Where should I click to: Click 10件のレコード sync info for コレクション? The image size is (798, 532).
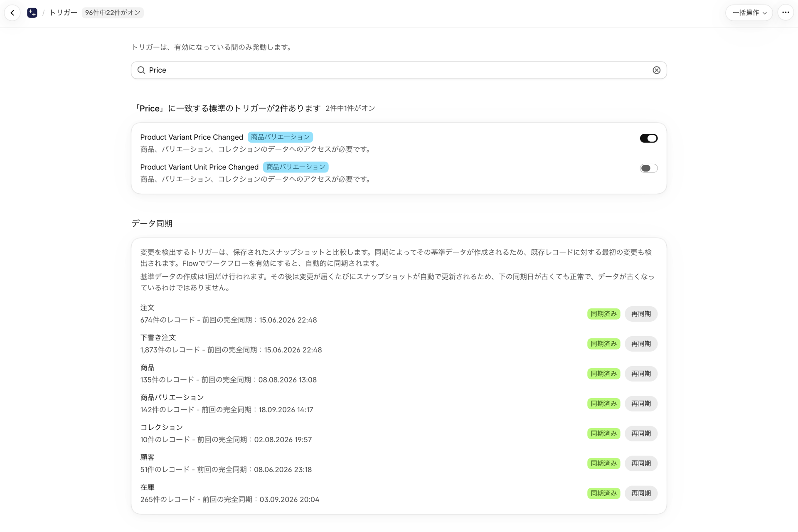[226, 440]
